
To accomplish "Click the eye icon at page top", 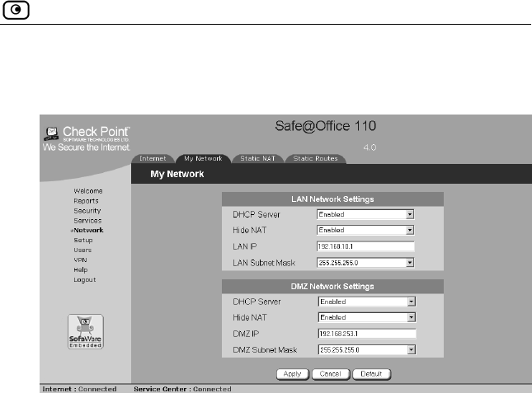I will coord(16,10).
